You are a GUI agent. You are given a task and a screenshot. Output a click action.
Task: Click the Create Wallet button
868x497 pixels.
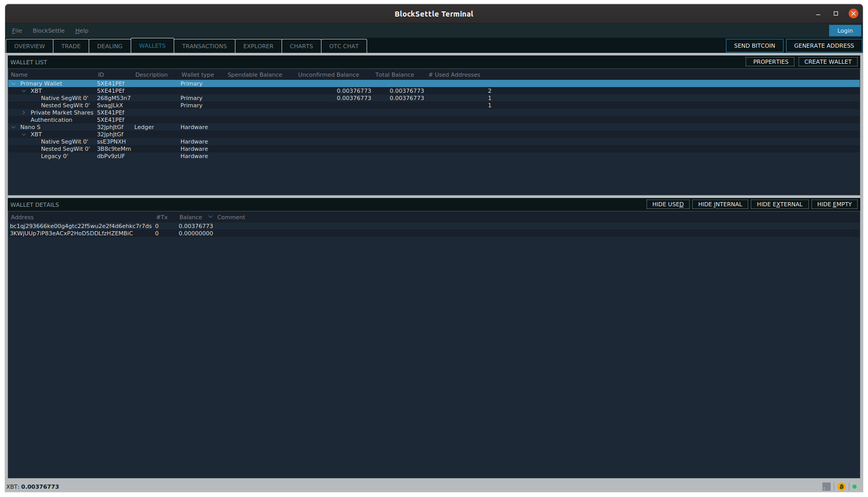pos(828,62)
